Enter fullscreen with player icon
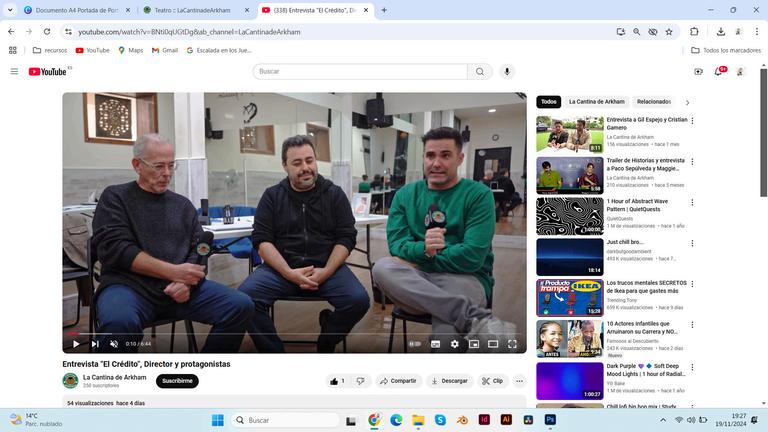 click(x=512, y=344)
